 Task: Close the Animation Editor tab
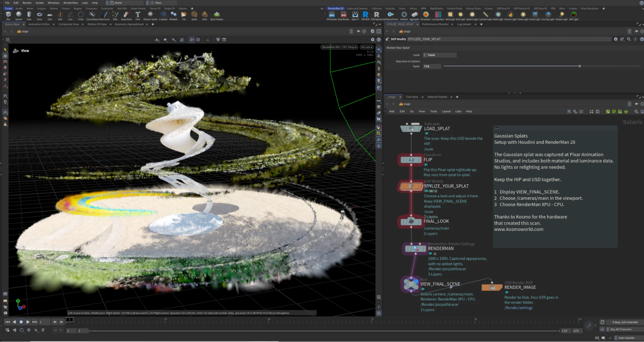(x=53, y=24)
